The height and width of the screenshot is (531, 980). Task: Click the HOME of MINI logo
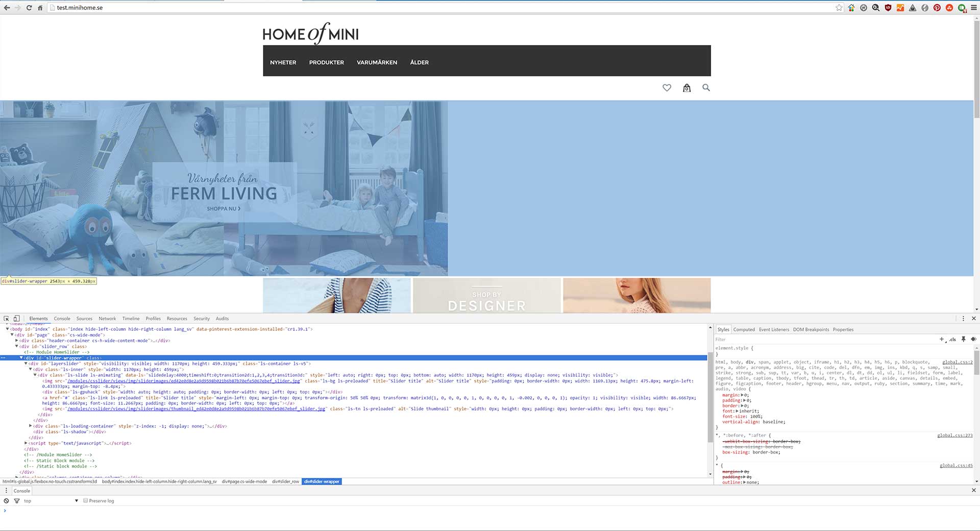tap(310, 33)
